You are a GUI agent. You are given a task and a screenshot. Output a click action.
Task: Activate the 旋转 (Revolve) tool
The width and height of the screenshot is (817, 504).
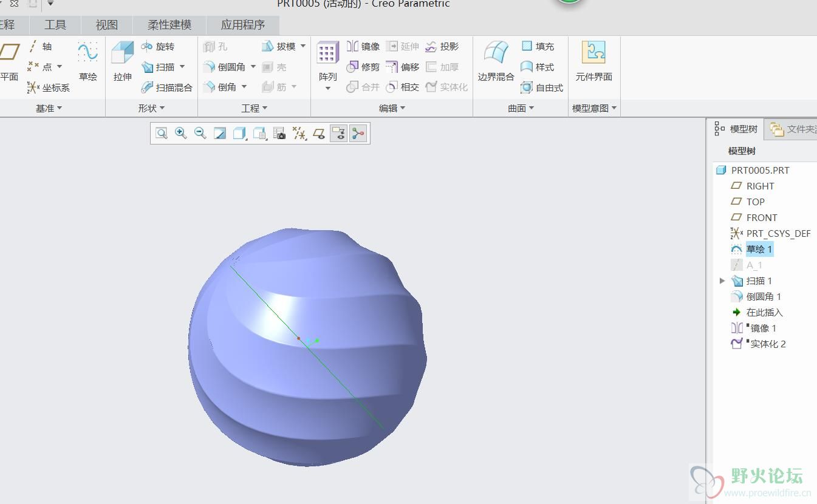coord(158,46)
